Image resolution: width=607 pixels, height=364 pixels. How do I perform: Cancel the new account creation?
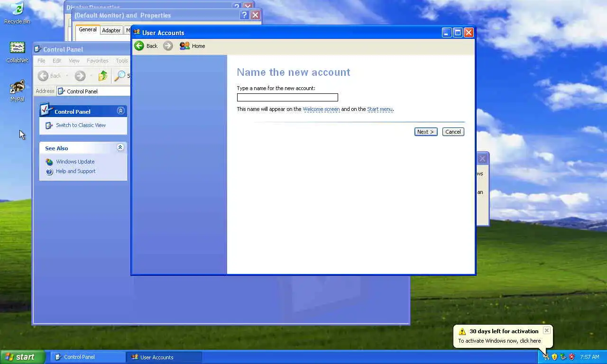click(453, 132)
